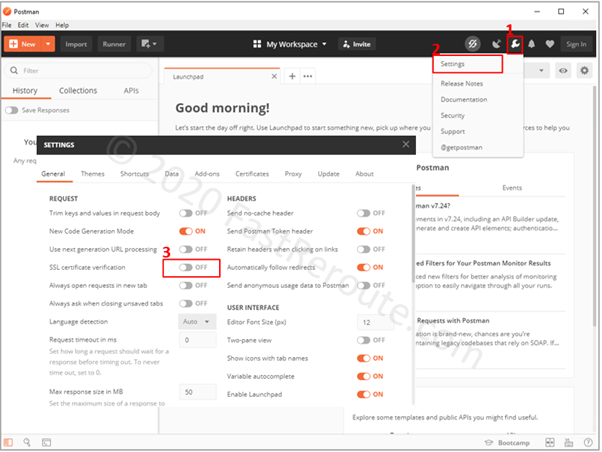The height and width of the screenshot is (452, 602).
Task: Turn off Automatically follow redirects
Action: (370, 267)
